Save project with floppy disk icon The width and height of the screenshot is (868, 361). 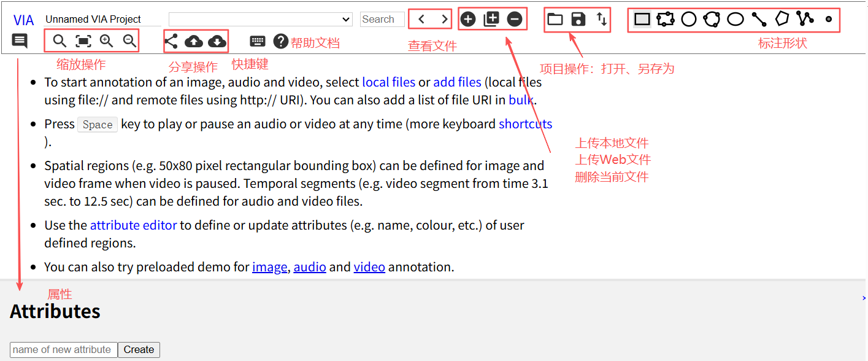578,19
